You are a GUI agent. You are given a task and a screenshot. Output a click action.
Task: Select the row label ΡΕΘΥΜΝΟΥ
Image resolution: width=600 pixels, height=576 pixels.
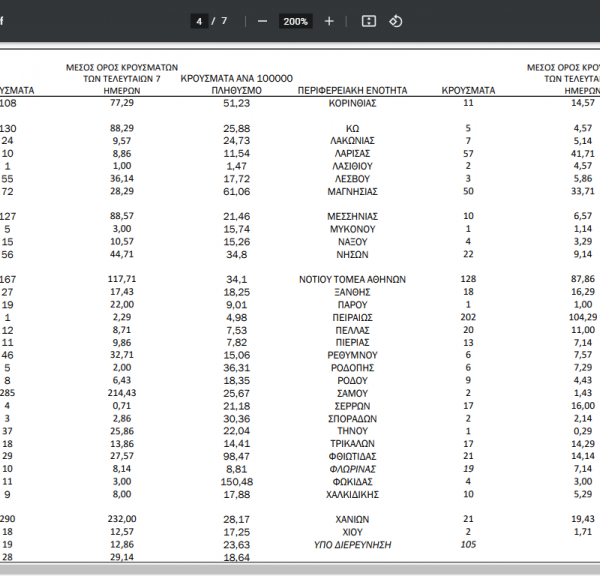pos(352,356)
